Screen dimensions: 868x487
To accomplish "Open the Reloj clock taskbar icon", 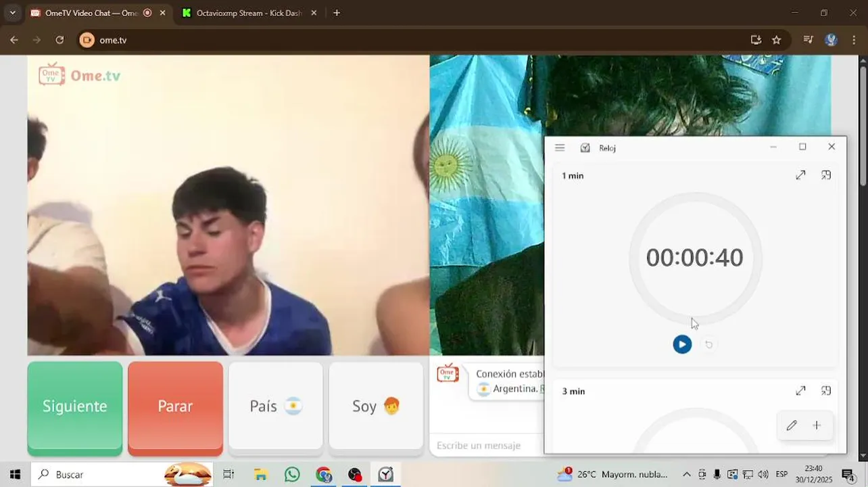I will [386, 475].
